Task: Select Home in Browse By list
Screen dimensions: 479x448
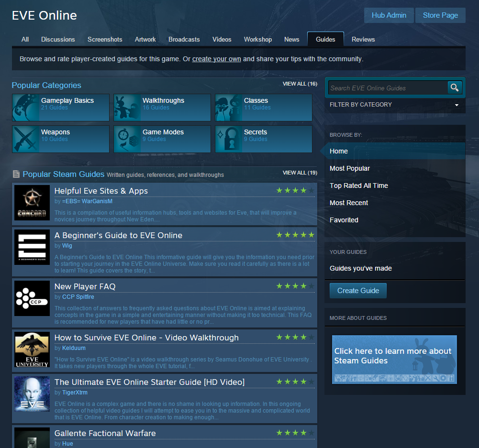Action: tap(395, 151)
